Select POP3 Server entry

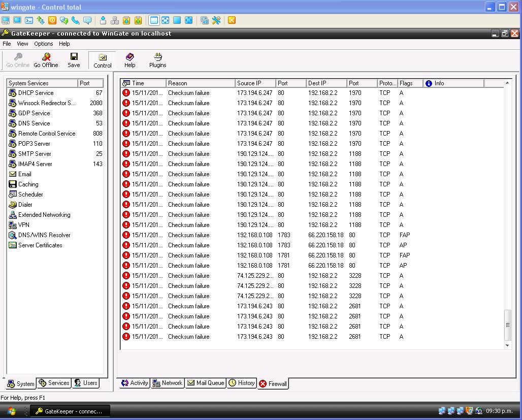click(x=55, y=144)
